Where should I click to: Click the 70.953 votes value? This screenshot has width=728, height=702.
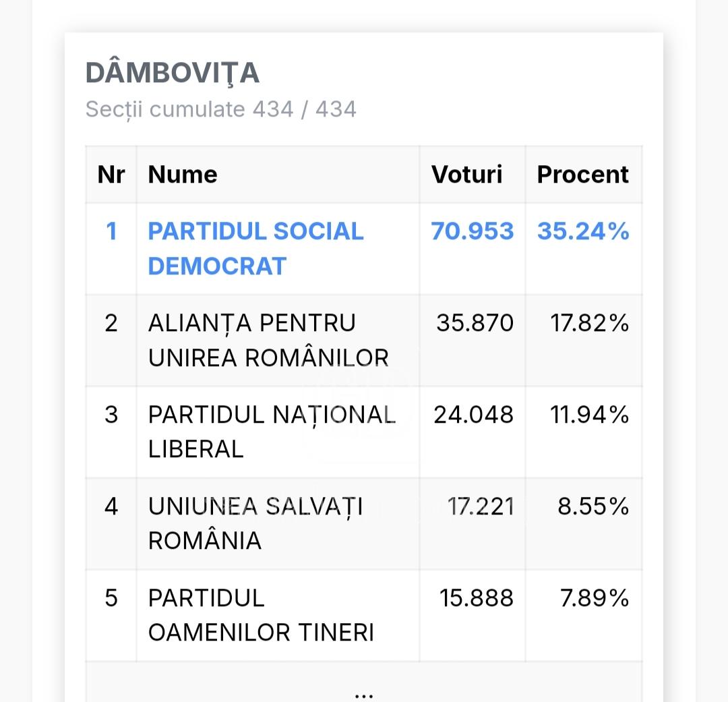point(472,231)
